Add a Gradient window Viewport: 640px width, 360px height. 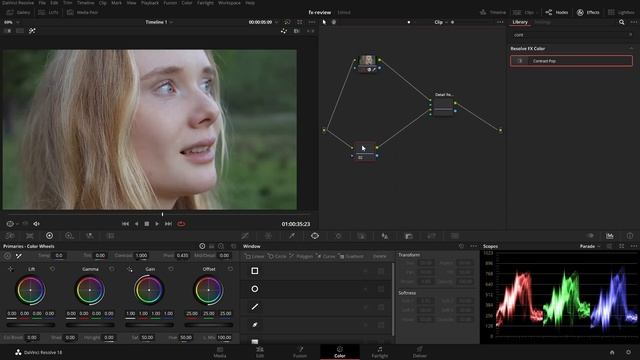point(351,256)
